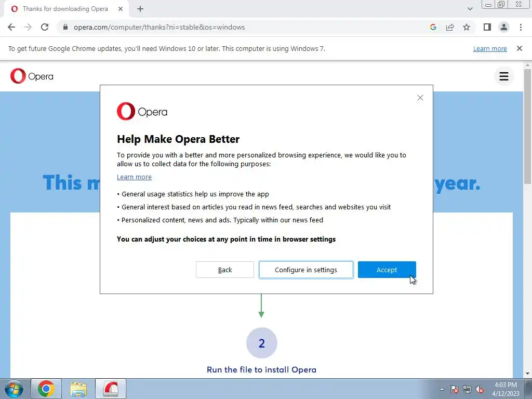The width and height of the screenshot is (532, 399).
Task: Open the Opera site hamburger menu
Action: pyautogui.click(x=504, y=76)
